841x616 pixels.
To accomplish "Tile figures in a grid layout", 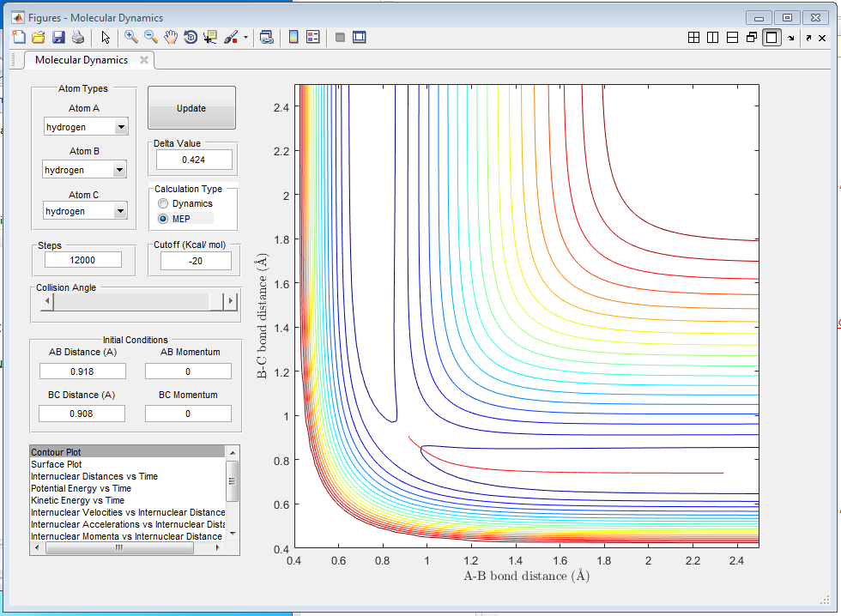I will click(x=693, y=38).
